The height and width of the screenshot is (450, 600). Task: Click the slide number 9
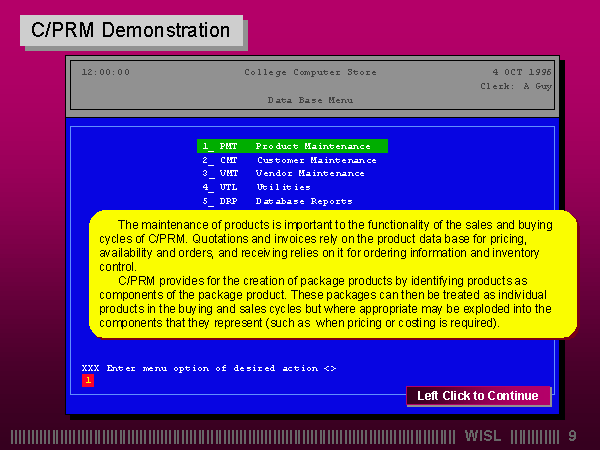(572, 436)
